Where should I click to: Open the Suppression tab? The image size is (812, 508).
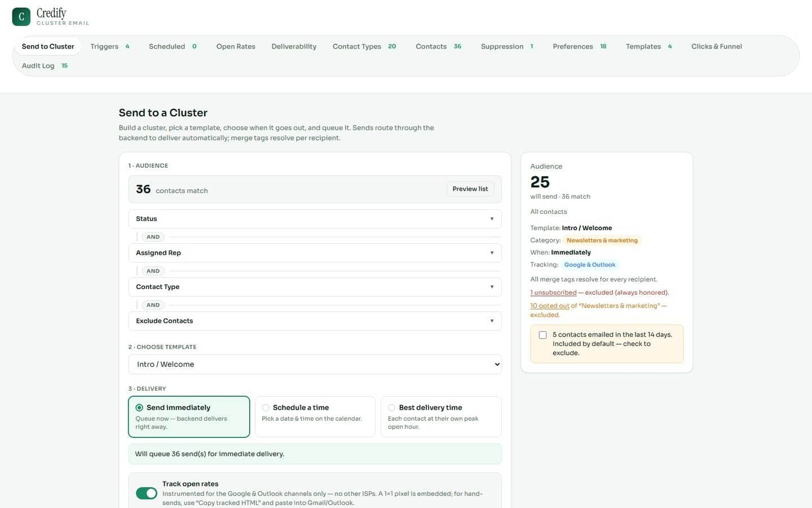[507, 46]
